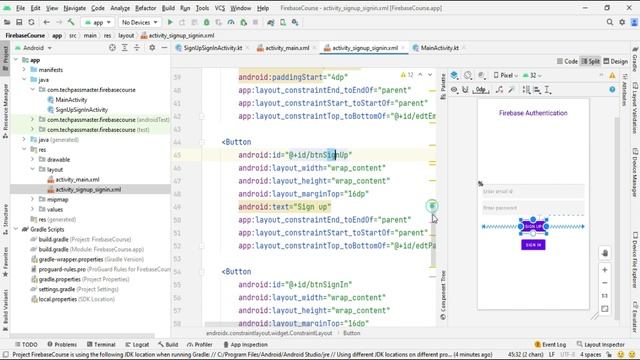
Task: Click the layout warning triangle in design toolbar
Action: coord(612,76)
